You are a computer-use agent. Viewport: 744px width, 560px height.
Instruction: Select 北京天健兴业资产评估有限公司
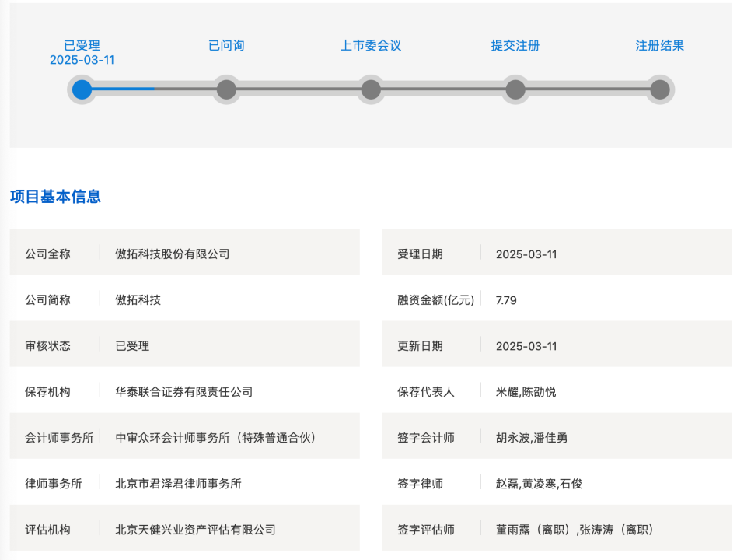click(195, 530)
